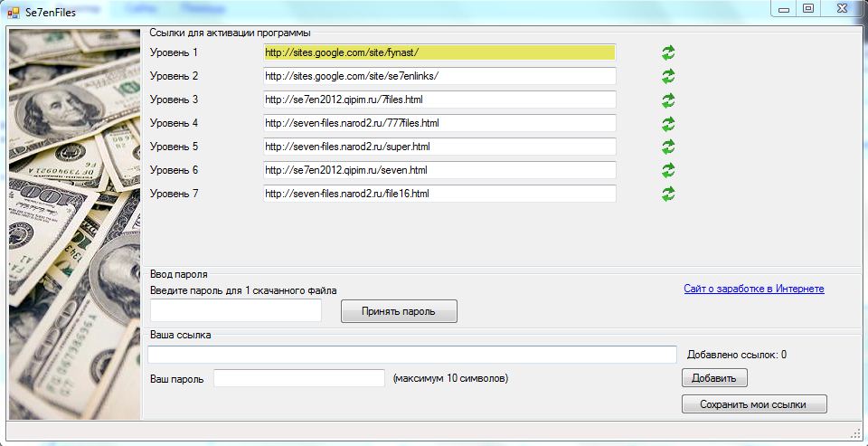Click the Уровень 7 label
868x446 pixels.
174,194
